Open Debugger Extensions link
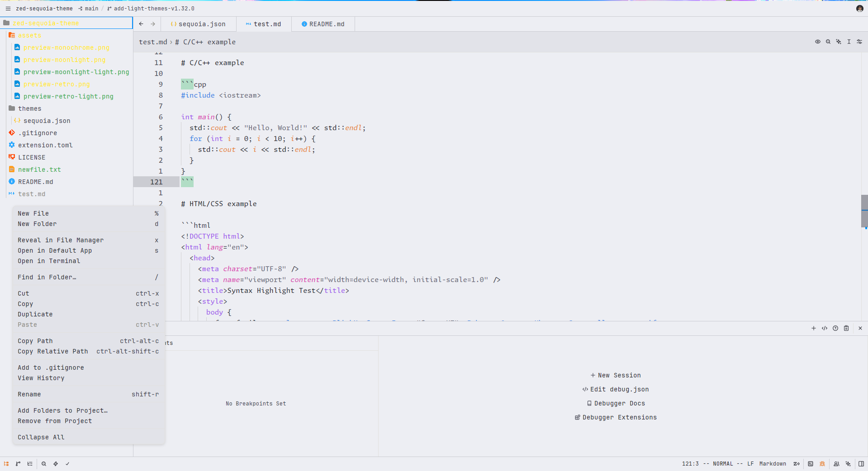The height and width of the screenshot is (471, 868). tap(616, 417)
